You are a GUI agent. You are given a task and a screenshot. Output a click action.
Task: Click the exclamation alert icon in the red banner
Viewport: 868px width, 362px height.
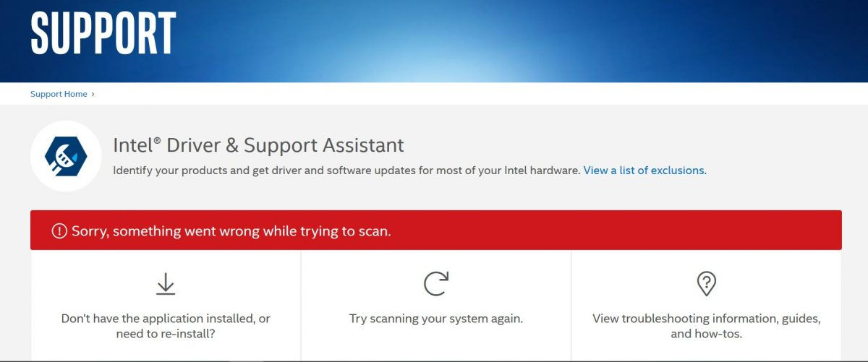coord(59,231)
